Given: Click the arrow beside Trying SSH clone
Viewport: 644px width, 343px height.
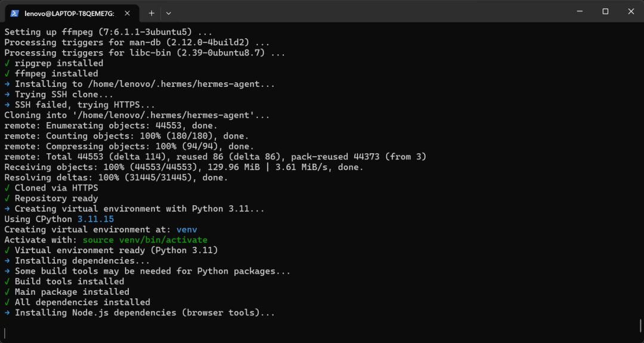Looking at the screenshot, I should [7, 95].
